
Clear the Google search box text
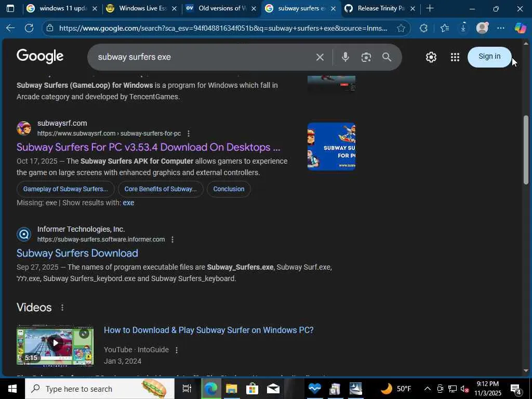[x=320, y=57]
